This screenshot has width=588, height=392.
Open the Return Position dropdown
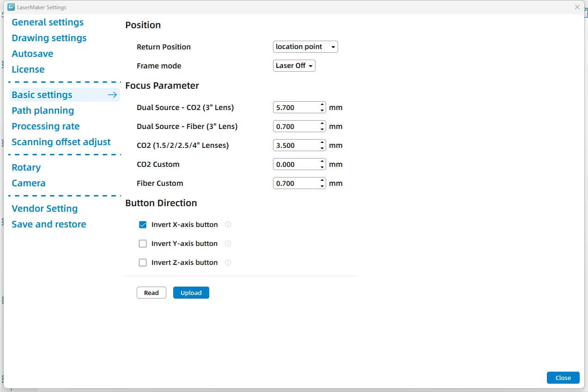(x=305, y=47)
